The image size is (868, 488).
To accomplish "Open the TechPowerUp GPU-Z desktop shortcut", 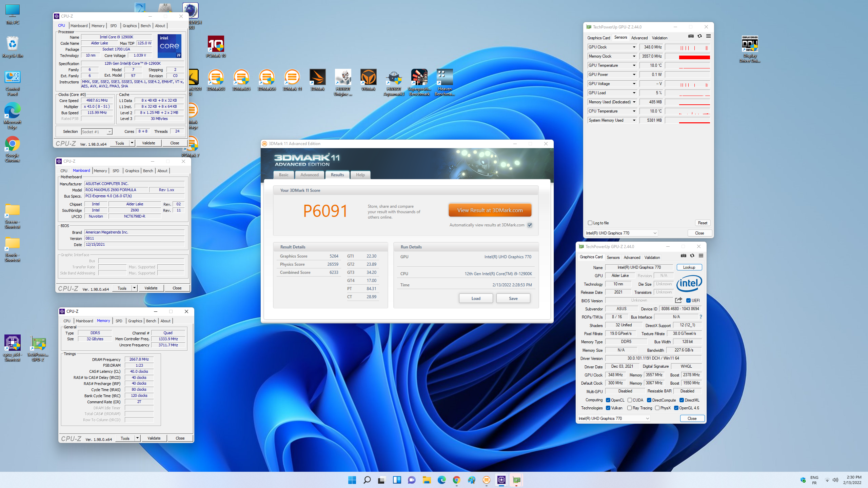I will pyautogui.click(x=38, y=348).
